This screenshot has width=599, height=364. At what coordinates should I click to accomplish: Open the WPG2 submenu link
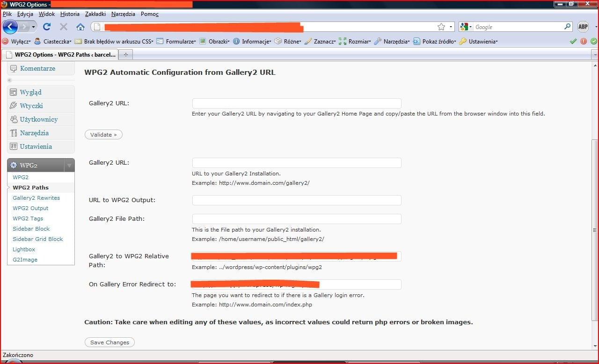click(x=21, y=177)
